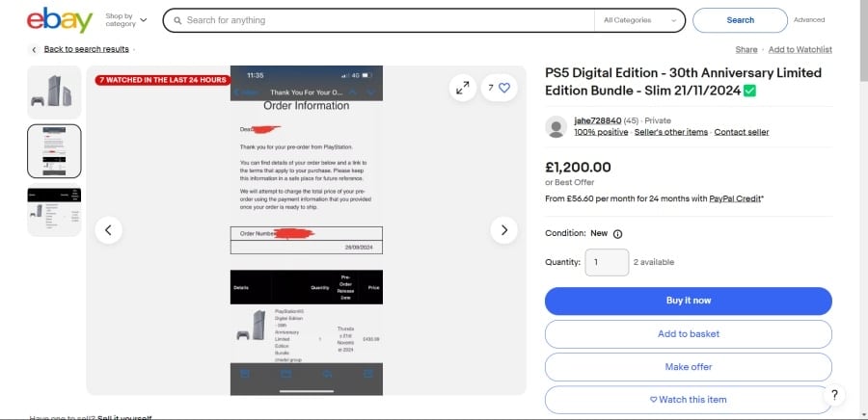This screenshot has width=868, height=420.
Task: Click Contact seller link
Action: click(x=742, y=132)
